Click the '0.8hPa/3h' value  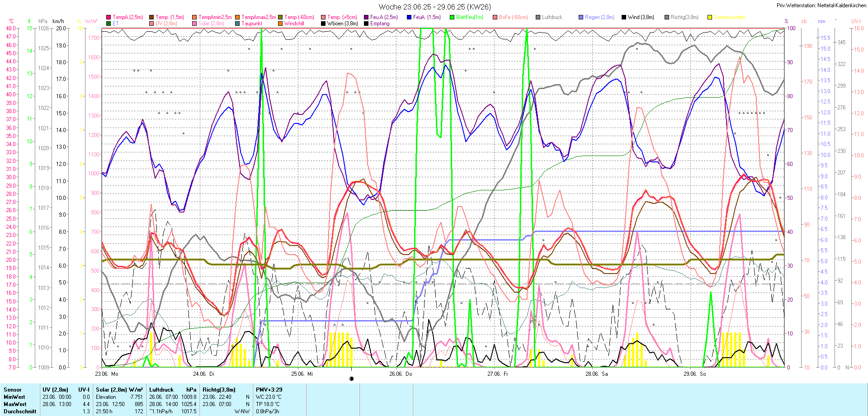pos(268,411)
